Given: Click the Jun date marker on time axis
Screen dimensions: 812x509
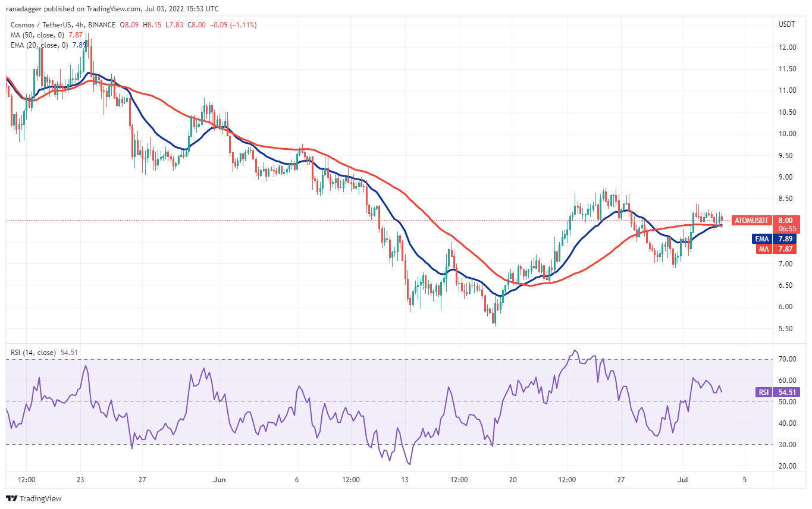Looking at the screenshot, I should (220, 479).
